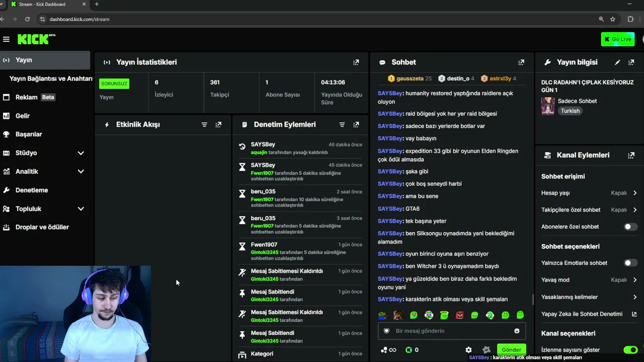Click the destin_o leaderboard entry
Viewport: 644px width, 362px height.
[456, 78]
